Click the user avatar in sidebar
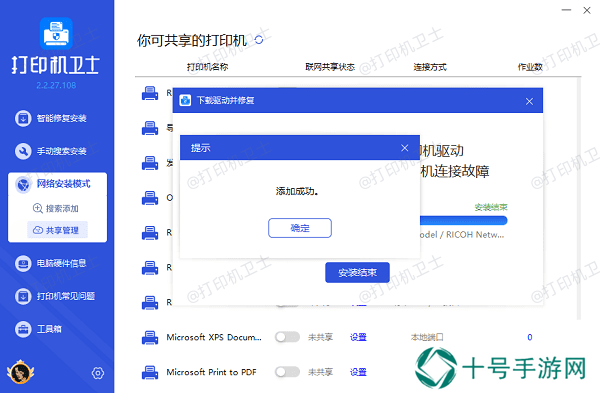The image size is (600, 393). (x=20, y=372)
